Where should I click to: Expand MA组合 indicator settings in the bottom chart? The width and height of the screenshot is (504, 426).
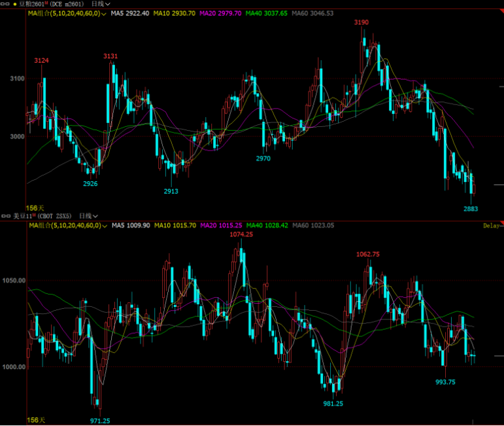[104, 225]
